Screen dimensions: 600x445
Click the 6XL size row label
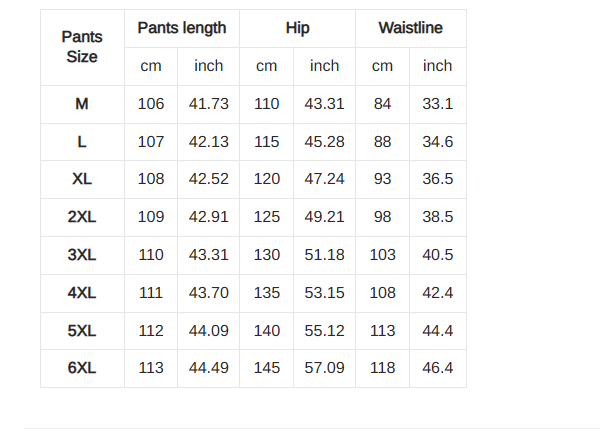82,368
